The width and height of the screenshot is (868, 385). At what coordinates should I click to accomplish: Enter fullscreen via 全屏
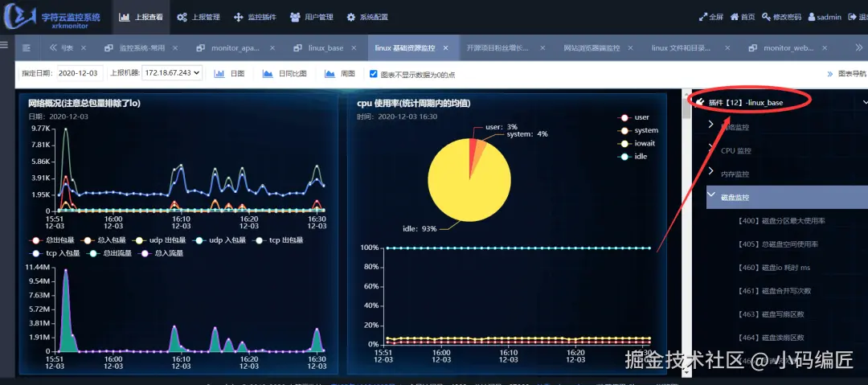711,17
